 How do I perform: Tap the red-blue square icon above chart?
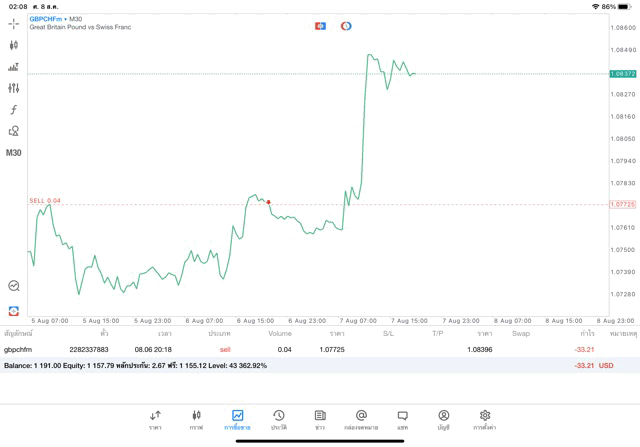[x=320, y=26]
